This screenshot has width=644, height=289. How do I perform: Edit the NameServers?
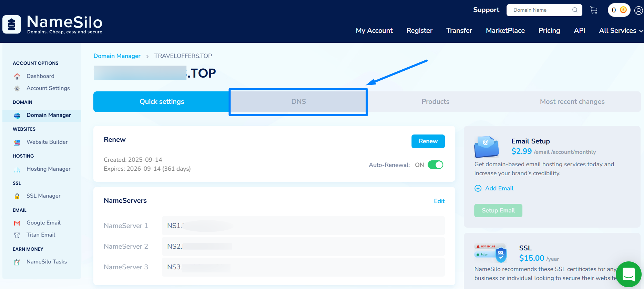tap(439, 201)
